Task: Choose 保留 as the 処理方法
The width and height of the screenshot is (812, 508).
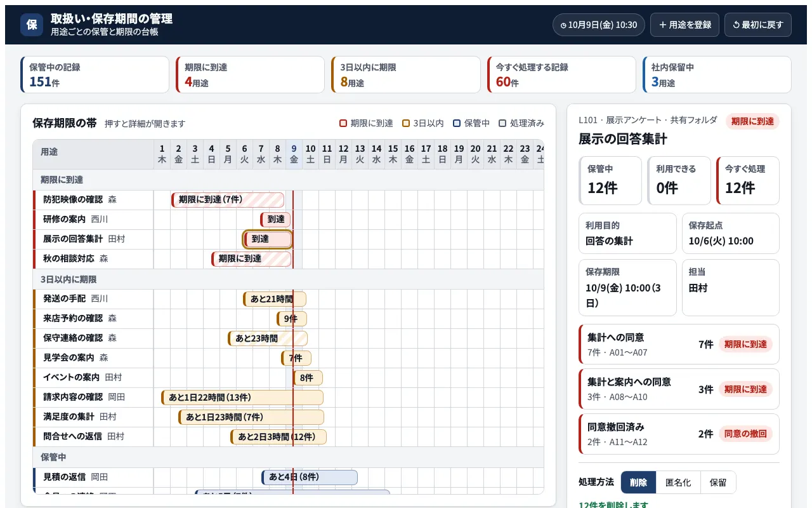Action: [x=718, y=483]
